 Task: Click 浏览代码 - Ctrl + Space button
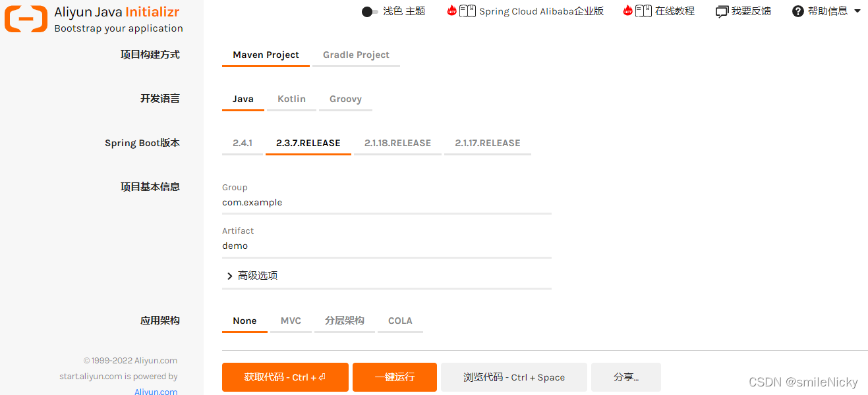click(x=514, y=377)
